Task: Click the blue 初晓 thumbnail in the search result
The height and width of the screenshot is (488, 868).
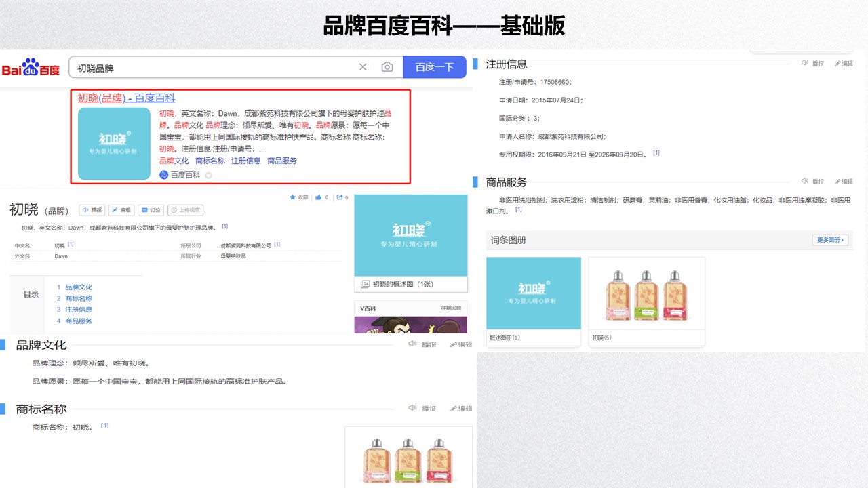Action: click(x=114, y=144)
